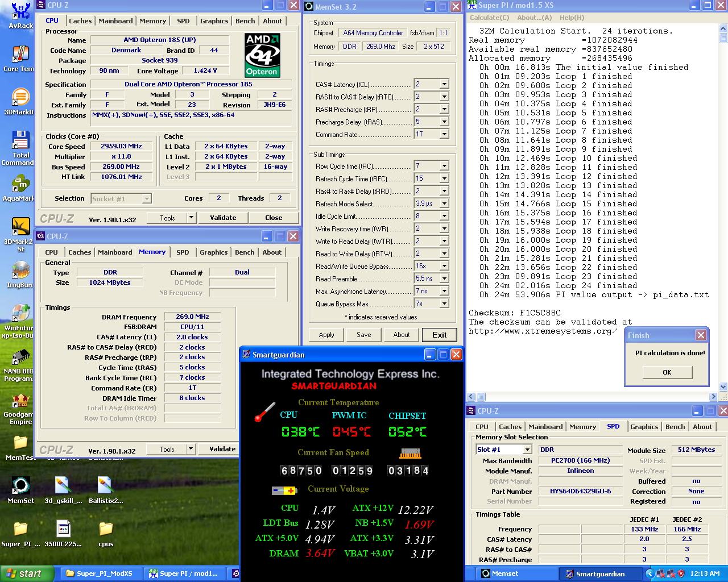Open the Tools dropdown arrow in top CPU-Z
Image resolution: width=728 pixels, height=582 pixels.
click(191, 217)
